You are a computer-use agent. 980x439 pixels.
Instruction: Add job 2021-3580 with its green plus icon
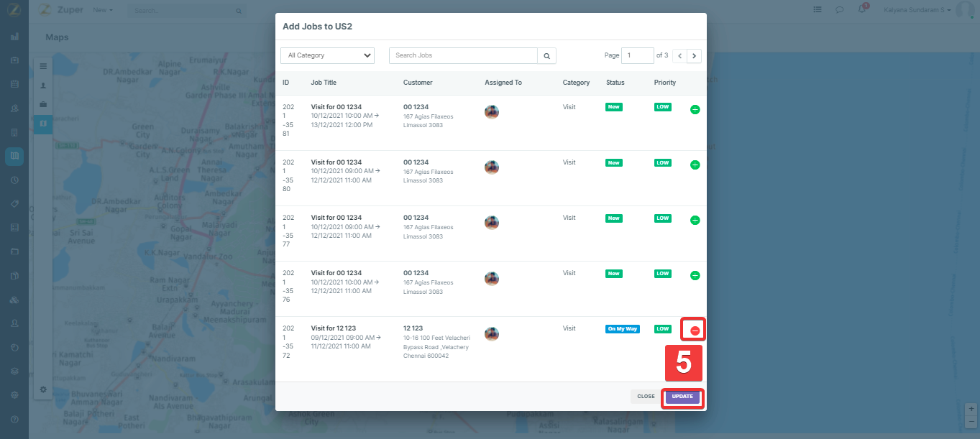695,165
